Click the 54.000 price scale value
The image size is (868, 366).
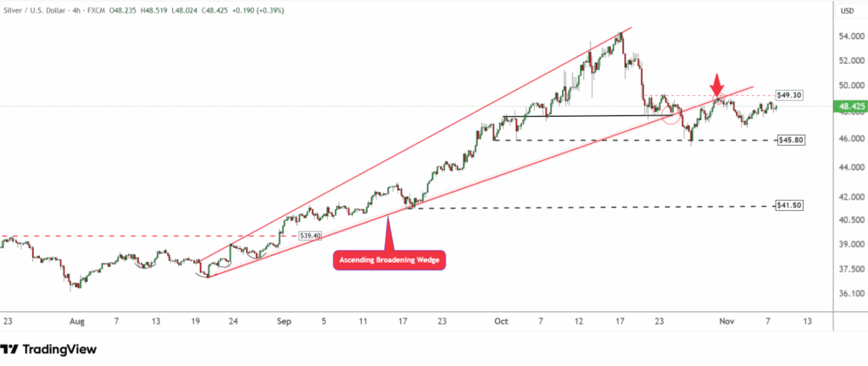849,36
